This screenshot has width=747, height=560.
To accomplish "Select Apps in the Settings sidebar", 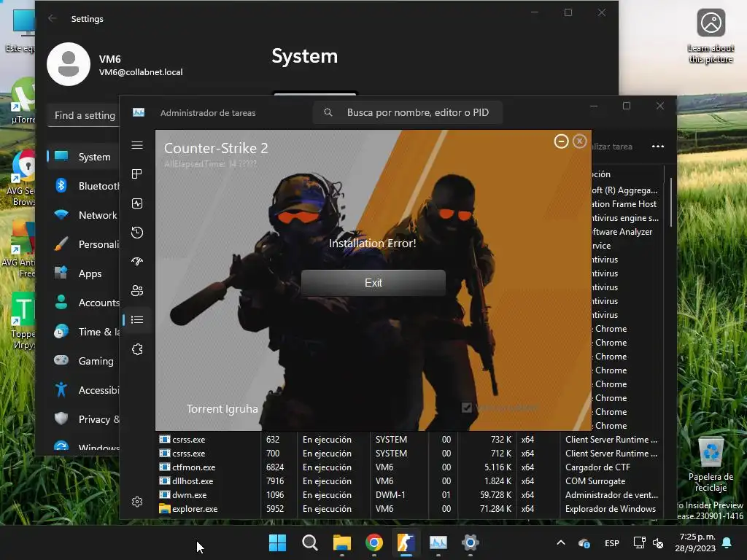I will tap(83, 273).
